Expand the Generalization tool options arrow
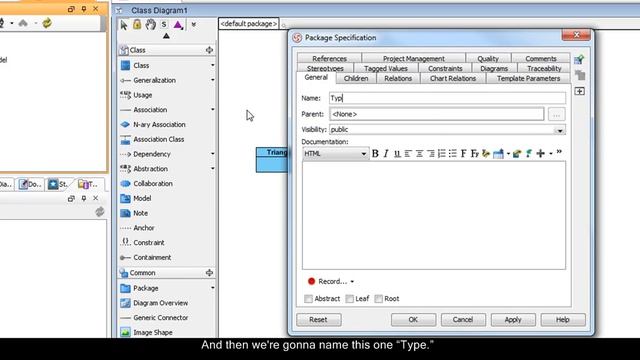The height and width of the screenshot is (360, 640). coord(213,80)
